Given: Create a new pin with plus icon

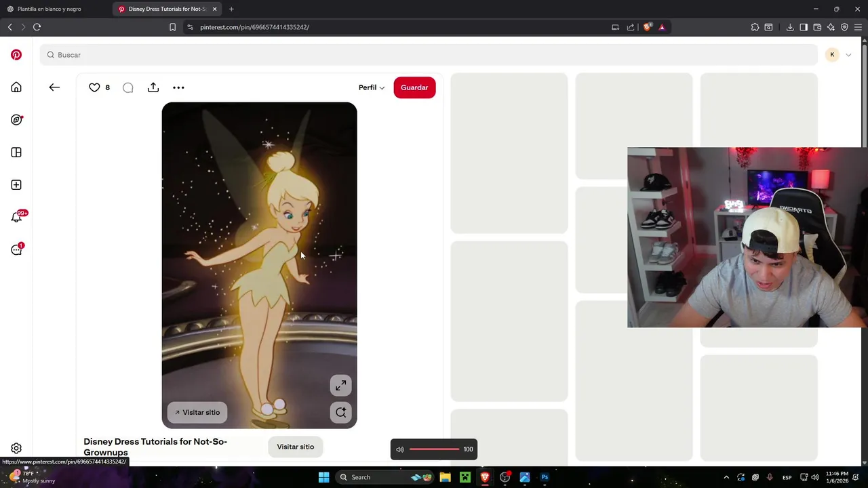Looking at the screenshot, I should (x=16, y=185).
